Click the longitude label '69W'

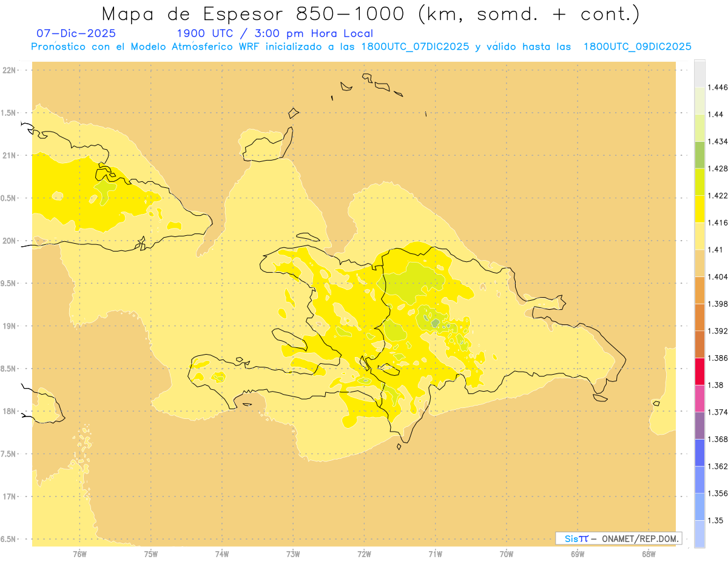578,554
